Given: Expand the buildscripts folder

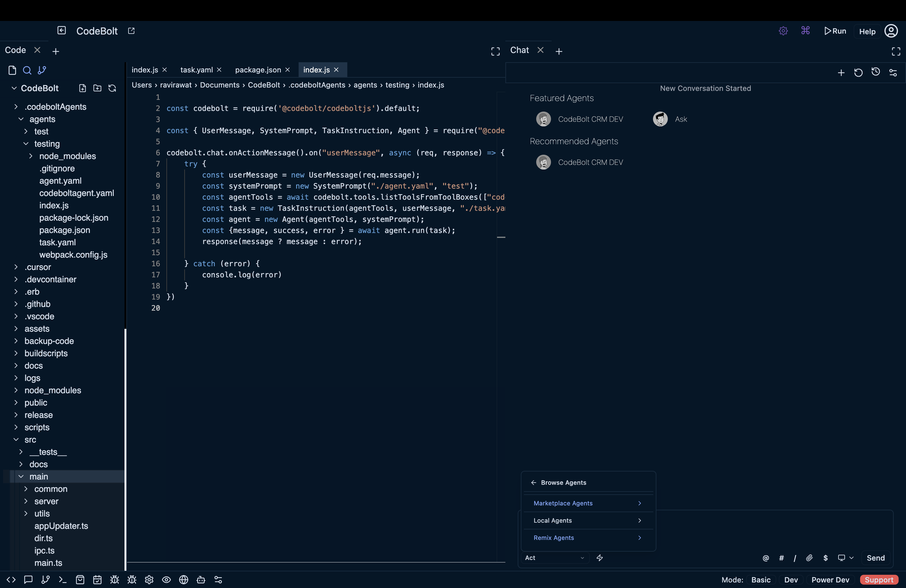Looking at the screenshot, I should click(16, 353).
